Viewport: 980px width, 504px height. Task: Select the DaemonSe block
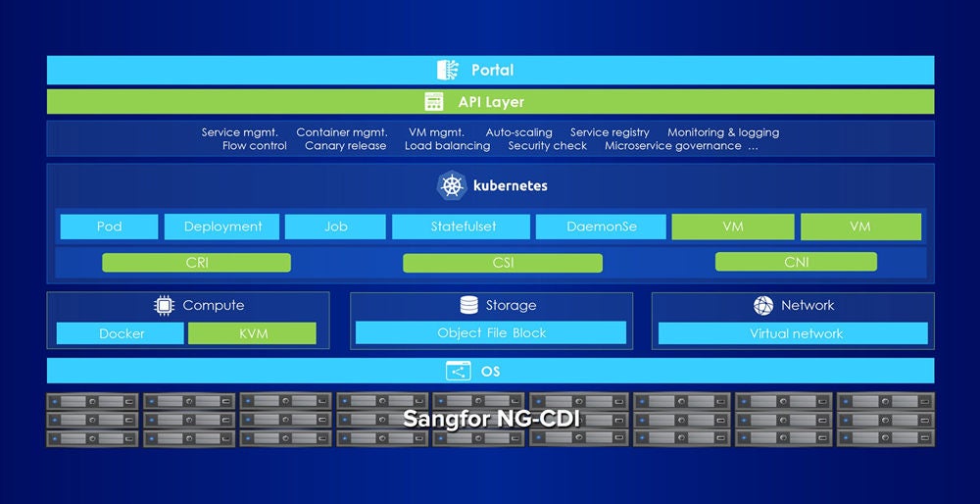[x=601, y=227]
